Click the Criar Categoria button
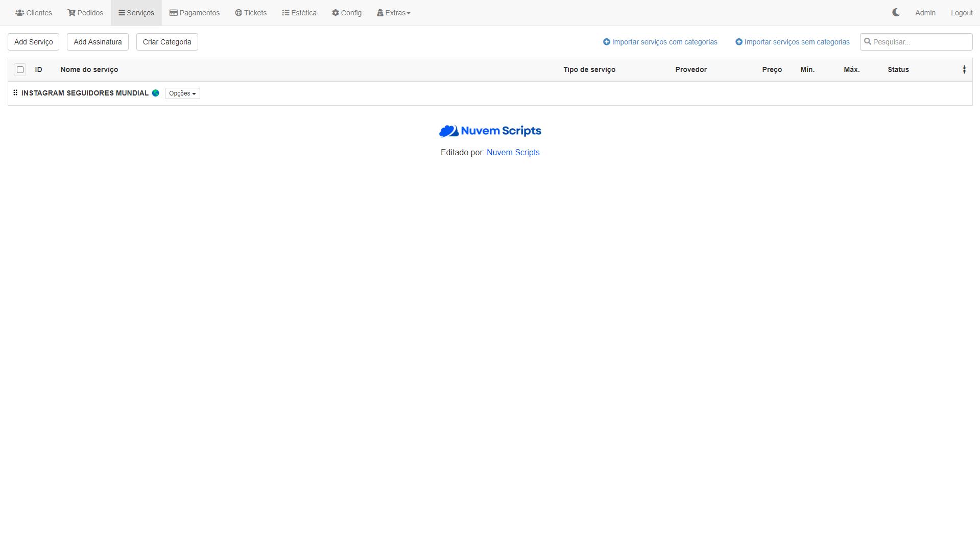This screenshot has height=551, width=980. pyautogui.click(x=167, y=42)
